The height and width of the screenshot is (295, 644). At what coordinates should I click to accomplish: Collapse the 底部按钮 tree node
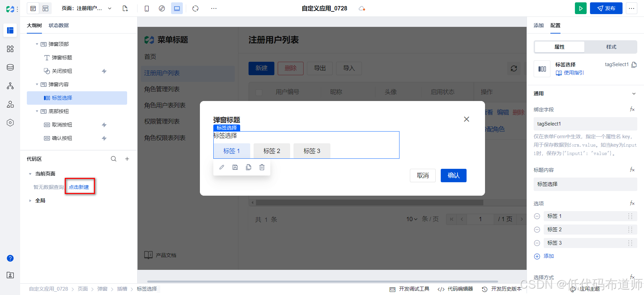coord(37,111)
